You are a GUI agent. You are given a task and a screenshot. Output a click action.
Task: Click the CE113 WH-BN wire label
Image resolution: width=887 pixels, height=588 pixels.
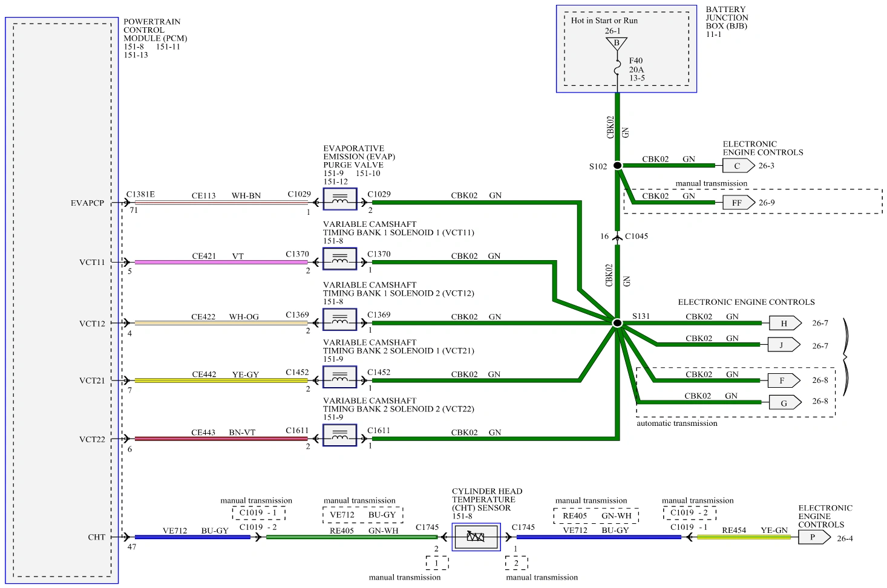226,195
